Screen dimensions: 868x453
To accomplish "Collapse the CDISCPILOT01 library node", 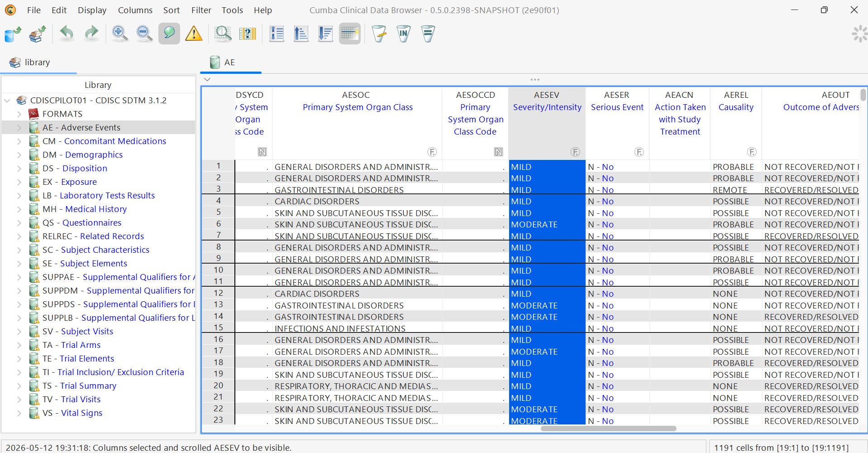I will tap(7, 100).
